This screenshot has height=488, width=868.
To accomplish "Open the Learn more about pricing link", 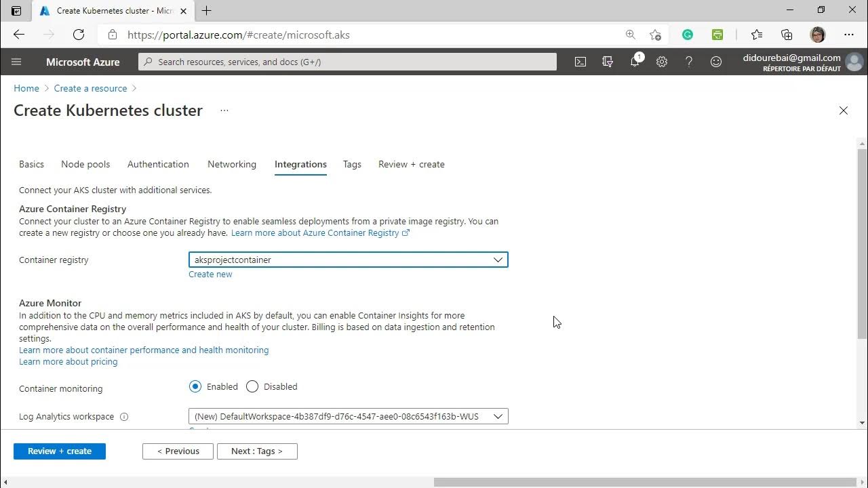I will click(68, 362).
